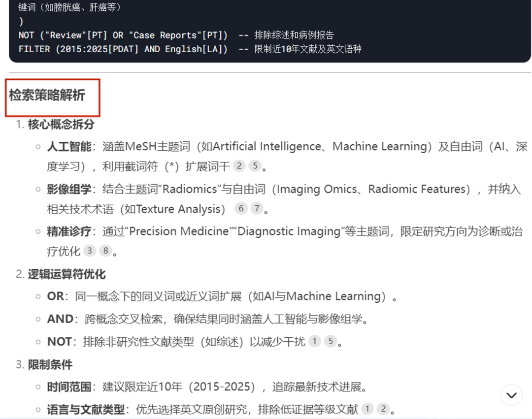Image resolution: width=532 pixels, height=419 pixels.
Task: Open citation 7 after Texture Analysis
Action: point(257,208)
